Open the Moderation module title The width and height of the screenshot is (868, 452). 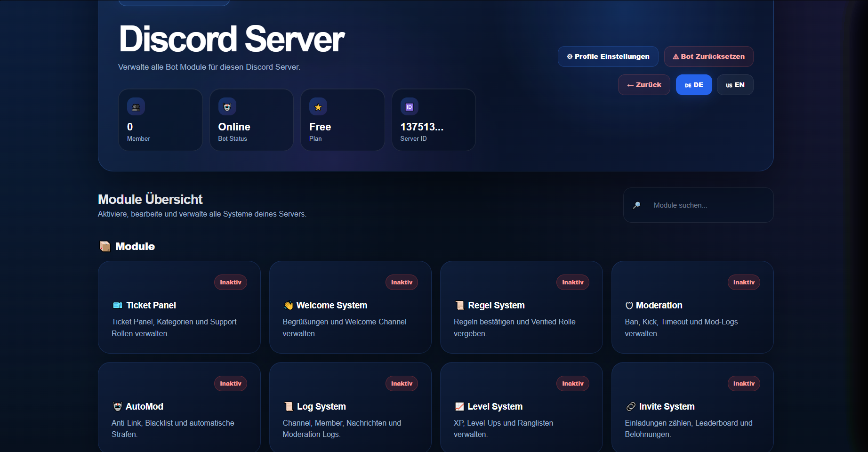(x=659, y=305)
